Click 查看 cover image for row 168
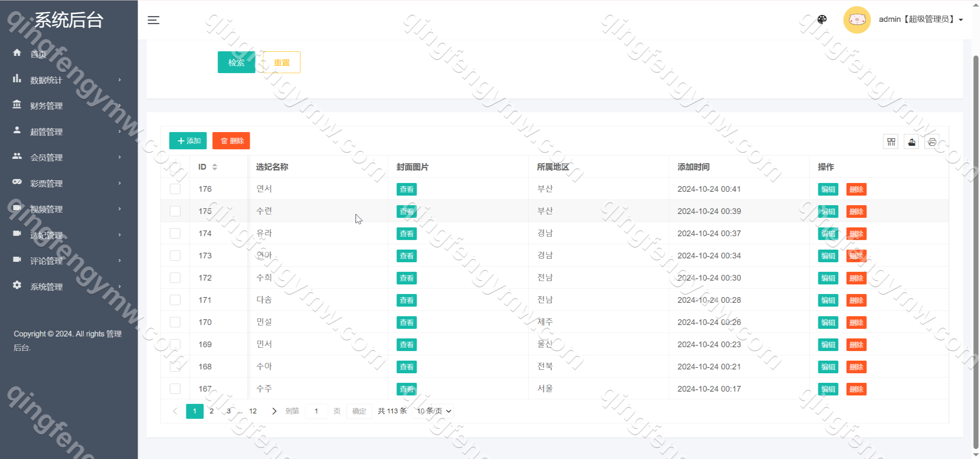This screenshot has width=980, height=459. (407, 367)
